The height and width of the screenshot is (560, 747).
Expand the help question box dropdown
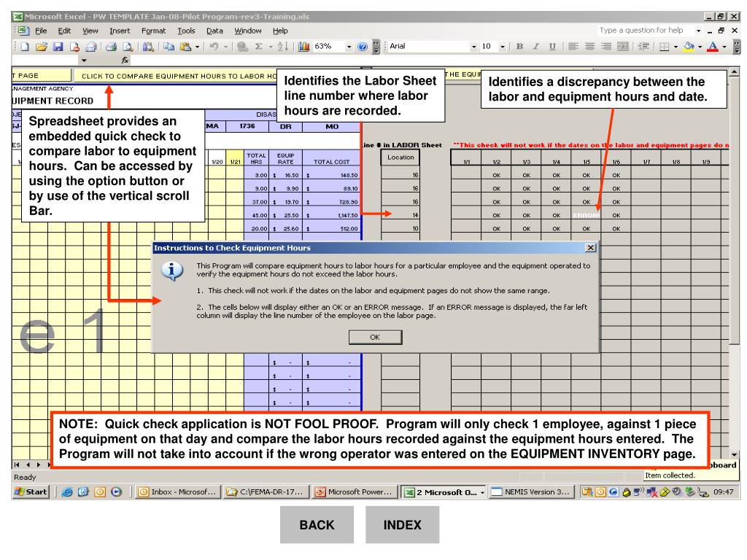tap(698, 31)
